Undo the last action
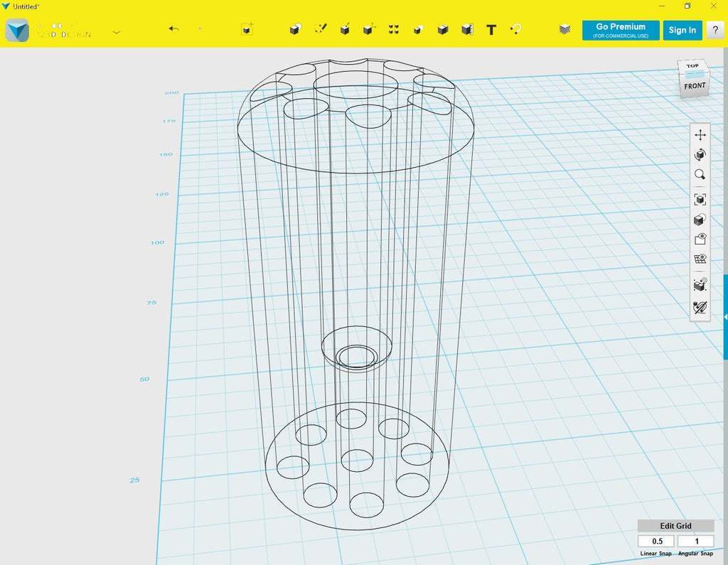Image resolution: width=728 pixels, height=565 pixels. click(x=174, y=29)
